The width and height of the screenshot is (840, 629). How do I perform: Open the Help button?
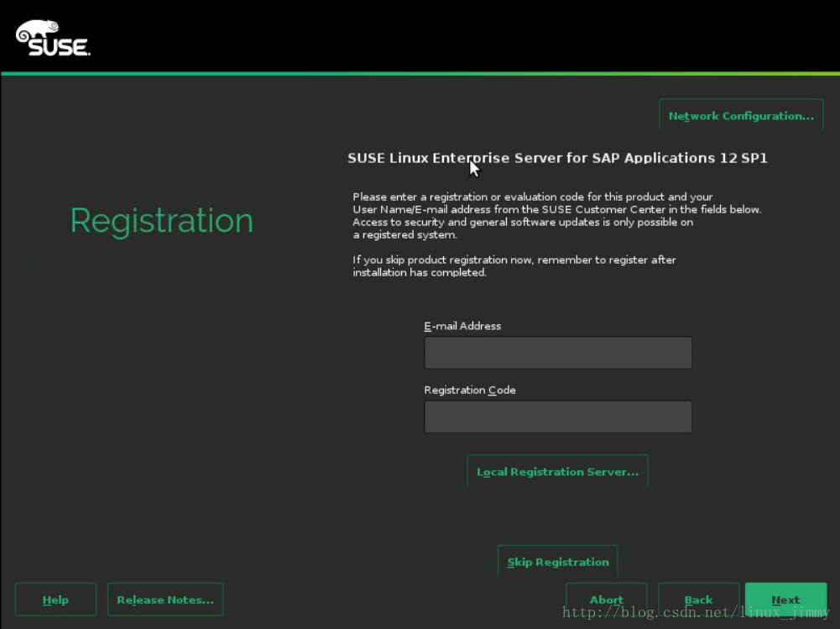click(x=55, y=599)
